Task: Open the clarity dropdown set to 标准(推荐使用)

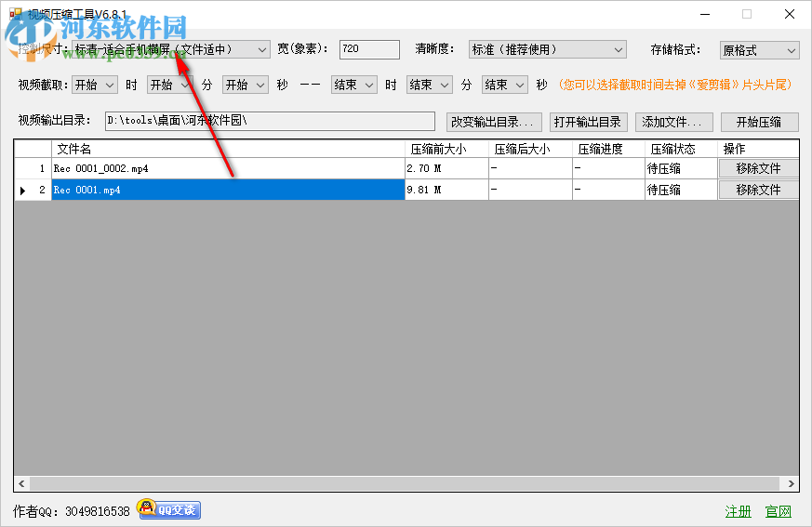Action: [547, 49]
